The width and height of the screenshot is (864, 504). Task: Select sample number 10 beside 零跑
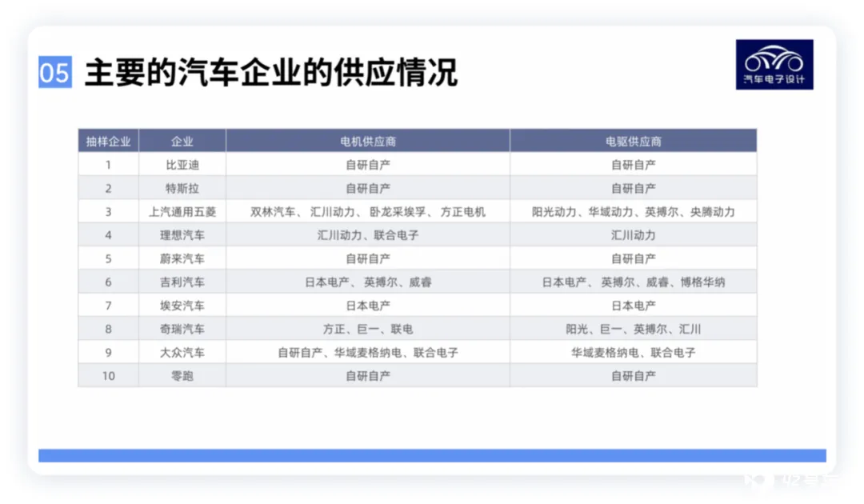109,376
